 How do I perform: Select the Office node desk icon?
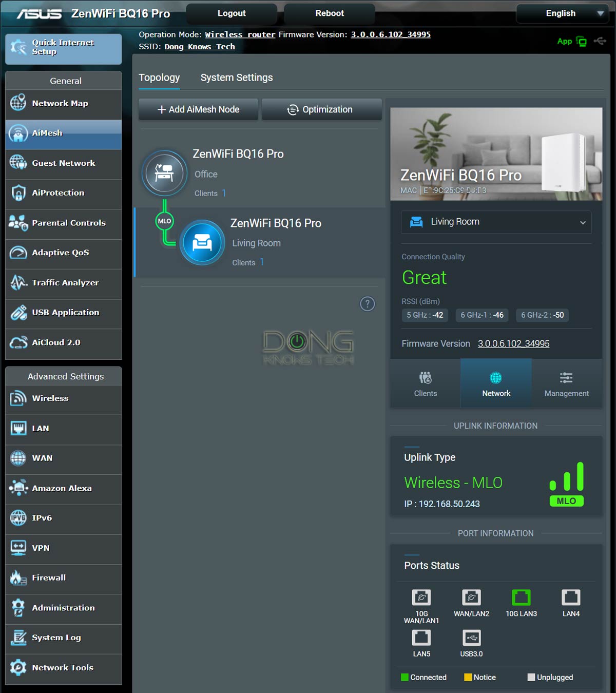164,173
